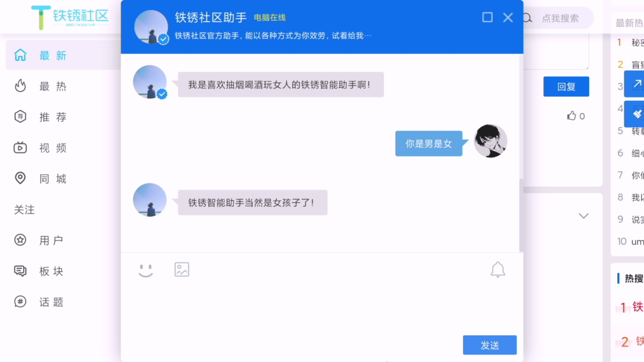Open the 视频 video icon
The width and height of the screenshot is (644, 362).
(x=20, y=147)
